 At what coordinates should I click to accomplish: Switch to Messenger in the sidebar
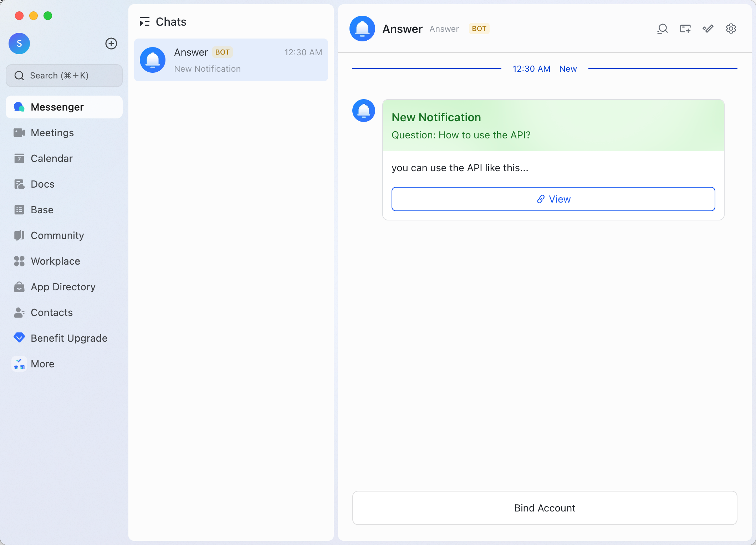point(57,107)
